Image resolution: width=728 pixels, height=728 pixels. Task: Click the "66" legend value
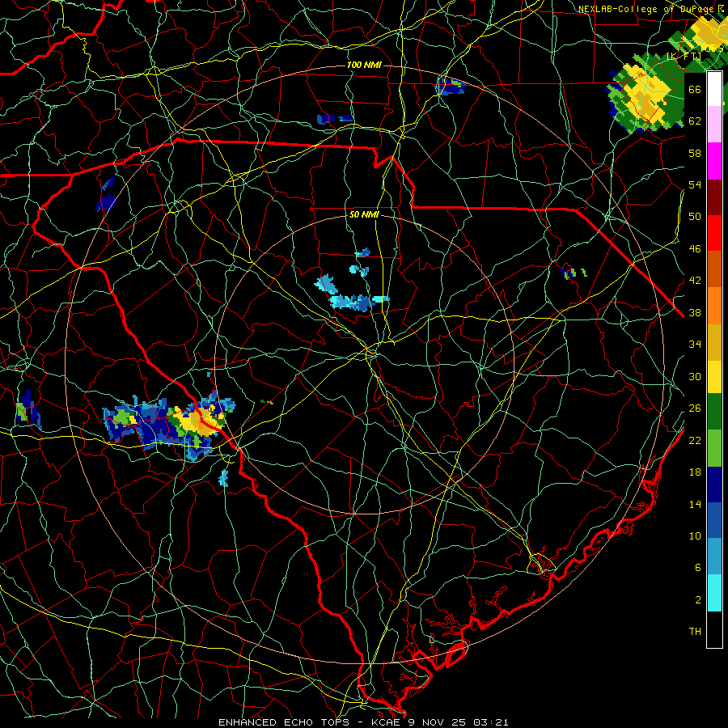pyautogui.click(x=695, y=90)
